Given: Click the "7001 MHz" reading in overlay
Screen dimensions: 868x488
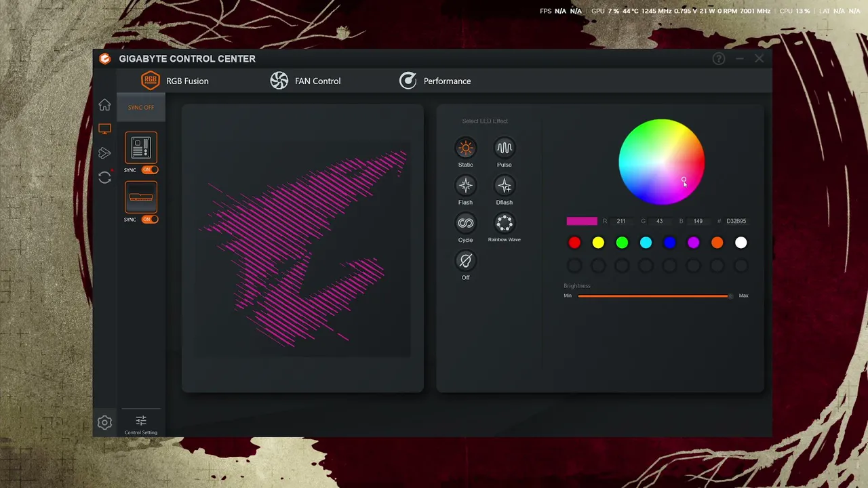Looking at the screenshot, I should point(755,12).
